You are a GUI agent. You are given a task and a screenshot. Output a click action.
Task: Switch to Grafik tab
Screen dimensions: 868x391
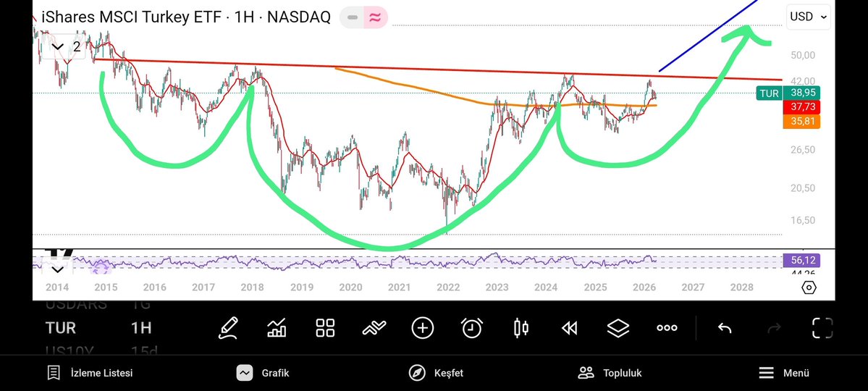point(263,373)
